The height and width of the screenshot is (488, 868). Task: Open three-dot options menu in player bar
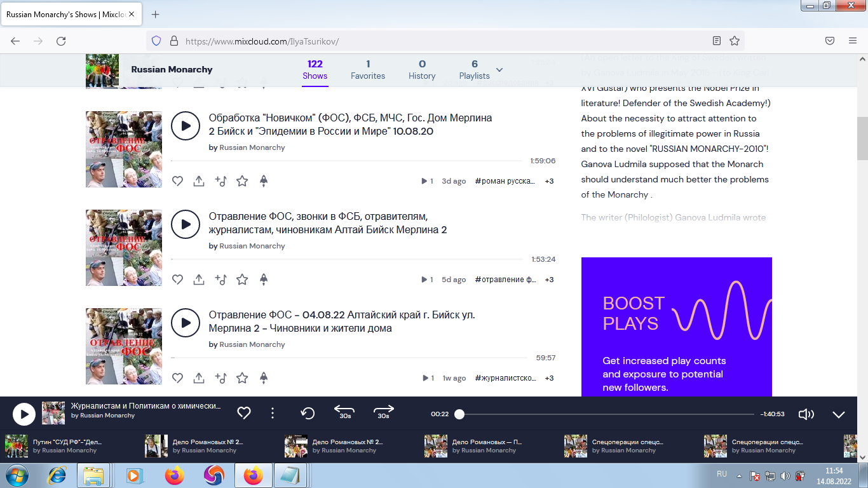click(x=273, y=414)
